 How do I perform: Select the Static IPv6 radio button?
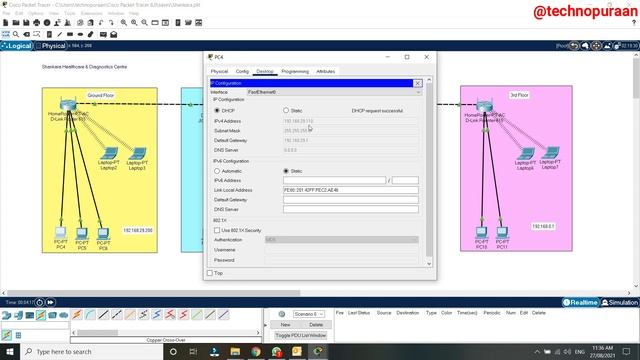(x=286, y=171)
